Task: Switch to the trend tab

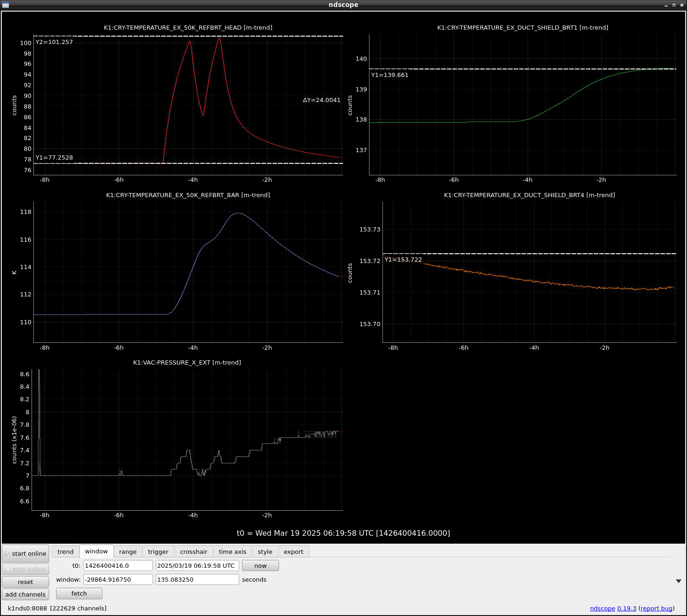Action: click(x=65, y=552)
